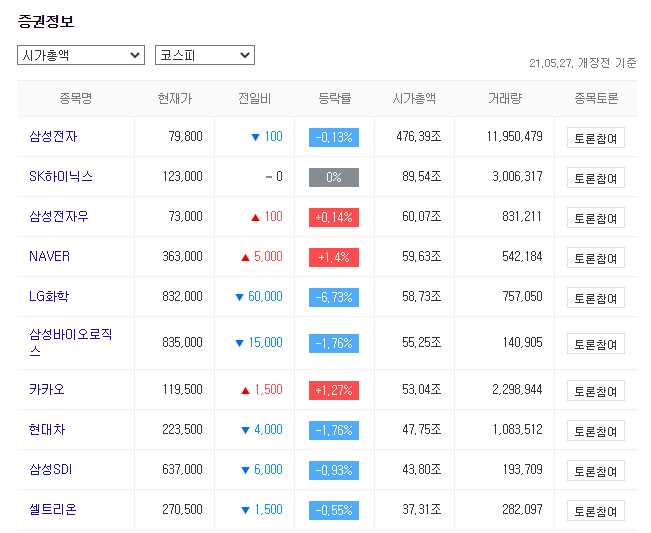Open the 카카오 stock link
Viewport: 651px width, 533px height.
point(47,389)
